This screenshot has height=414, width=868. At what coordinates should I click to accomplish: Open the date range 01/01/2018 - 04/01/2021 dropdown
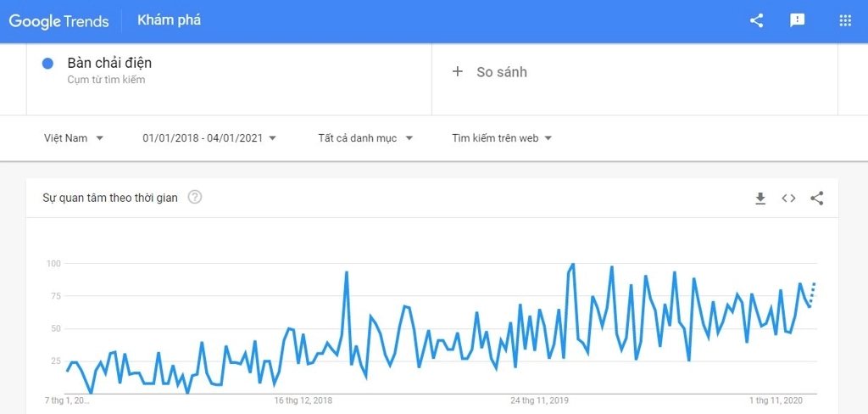point(209,138)
